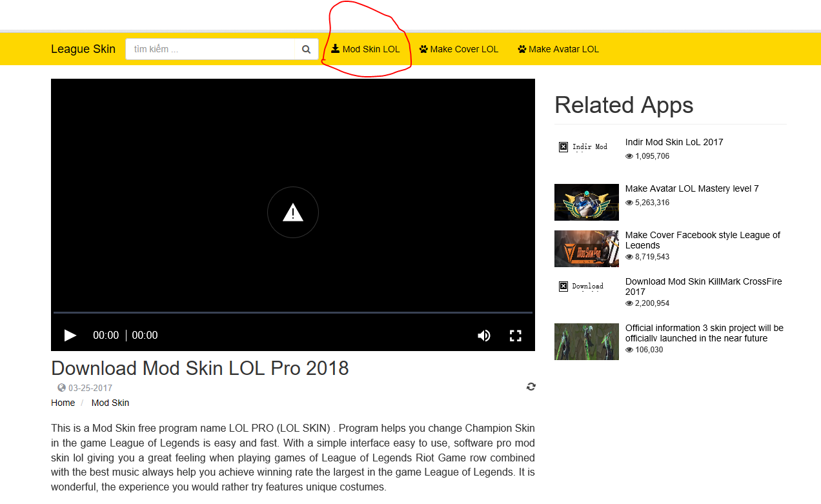This screenshot has height=504, width=821.
Task: Mute the video with the speaker icon
Action: [x=483, y=336]
